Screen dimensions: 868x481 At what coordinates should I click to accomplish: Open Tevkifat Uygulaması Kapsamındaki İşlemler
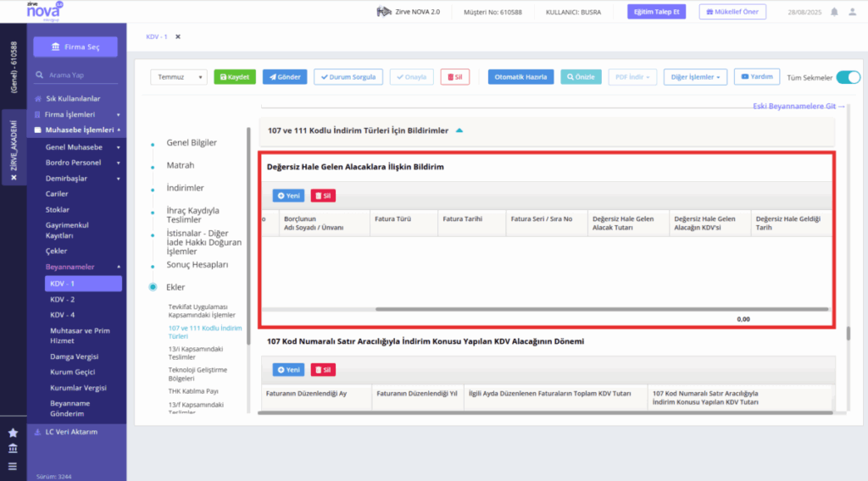(202, 311)
